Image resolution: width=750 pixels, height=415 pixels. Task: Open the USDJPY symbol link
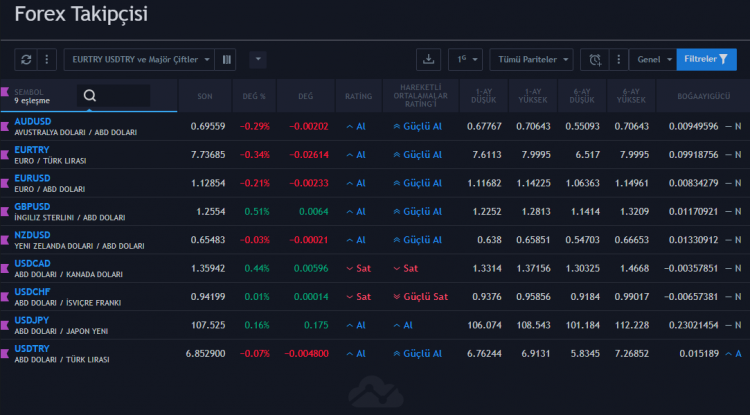(32, 320)
